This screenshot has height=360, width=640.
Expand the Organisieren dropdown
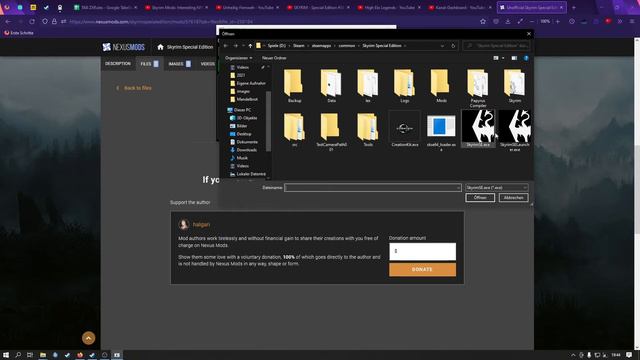pos(238,58)
